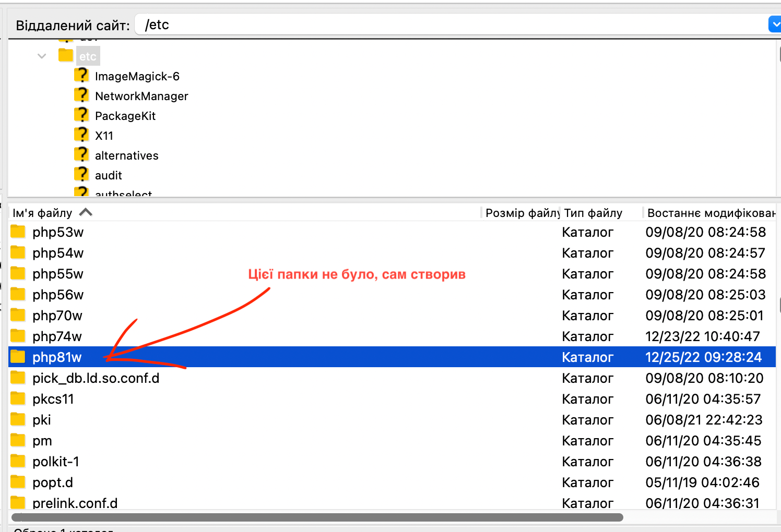Click in the remote site path field

pyautogui.click(x=449, y=25)
